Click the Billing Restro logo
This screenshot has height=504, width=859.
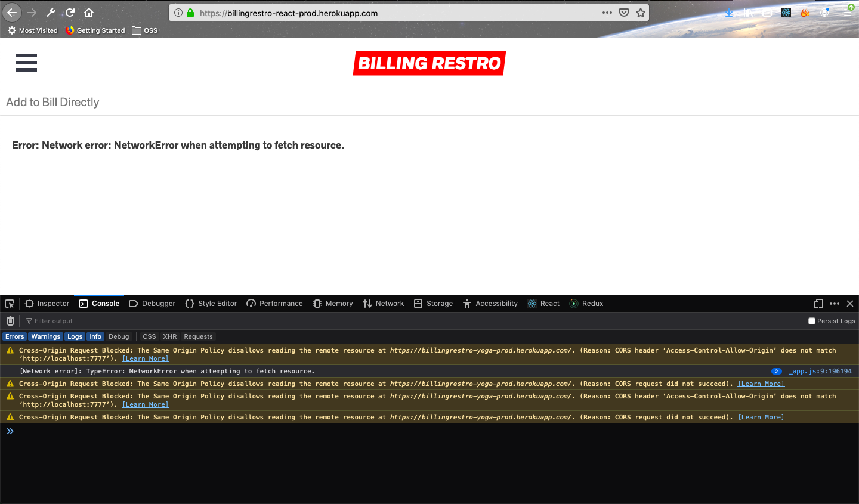[429, 63]
